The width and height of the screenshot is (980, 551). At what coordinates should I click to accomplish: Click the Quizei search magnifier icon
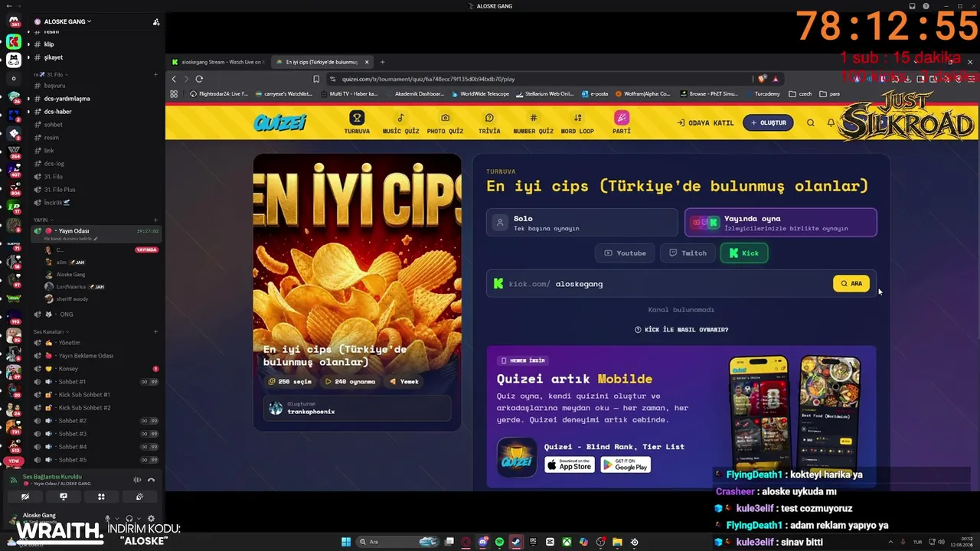[x=811, y=122]
